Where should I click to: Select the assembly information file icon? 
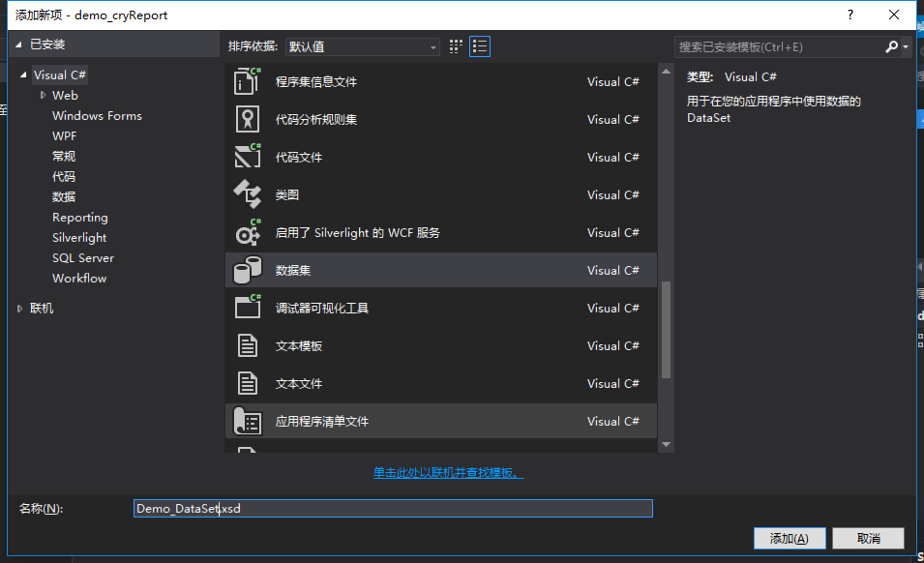(x=248, y=81)
